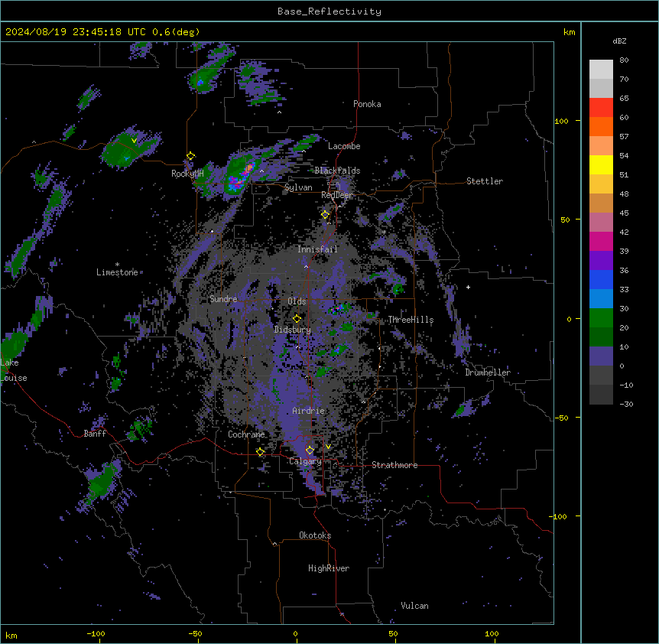Select the yellow legend swatch between 54 and 51
Screen dimensions: 659x644
click(x=601, y=164)
